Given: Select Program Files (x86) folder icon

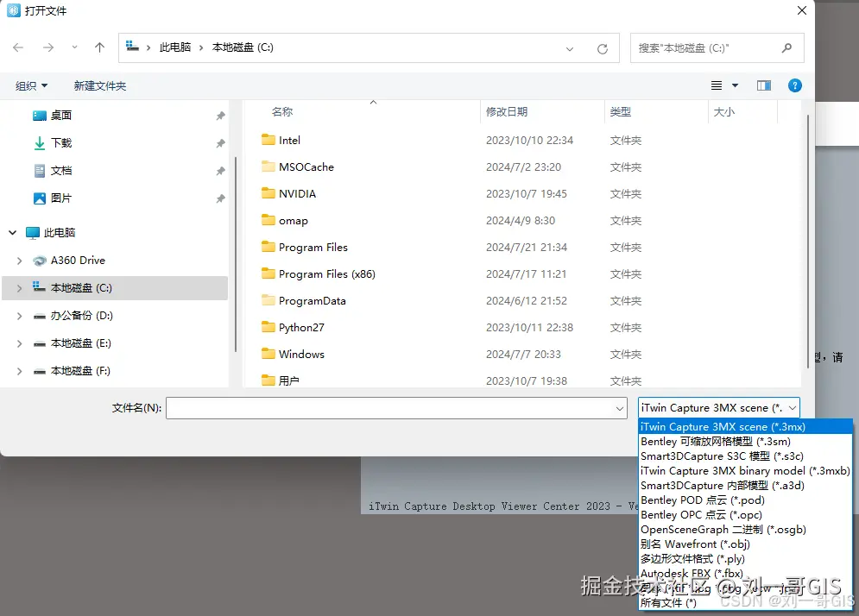Looking at the screenshot, I should pos(268,273).
